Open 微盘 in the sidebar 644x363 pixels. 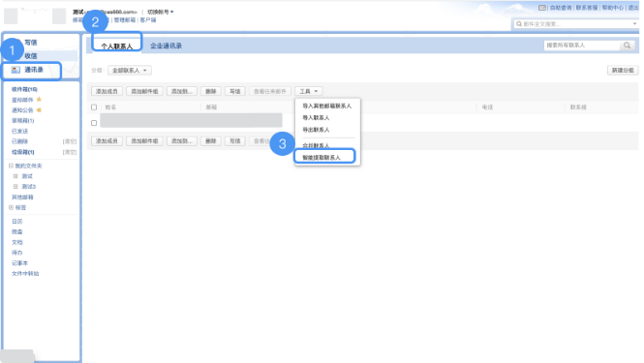(x=17, y=231)
